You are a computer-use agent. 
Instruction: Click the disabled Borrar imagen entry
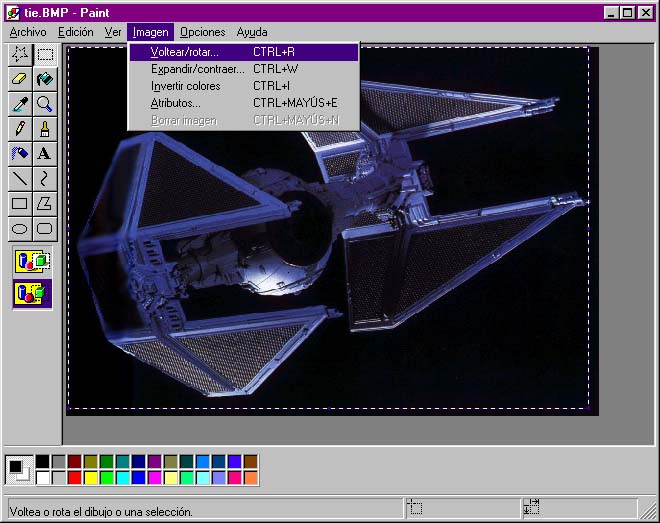[x=244, y=120]
